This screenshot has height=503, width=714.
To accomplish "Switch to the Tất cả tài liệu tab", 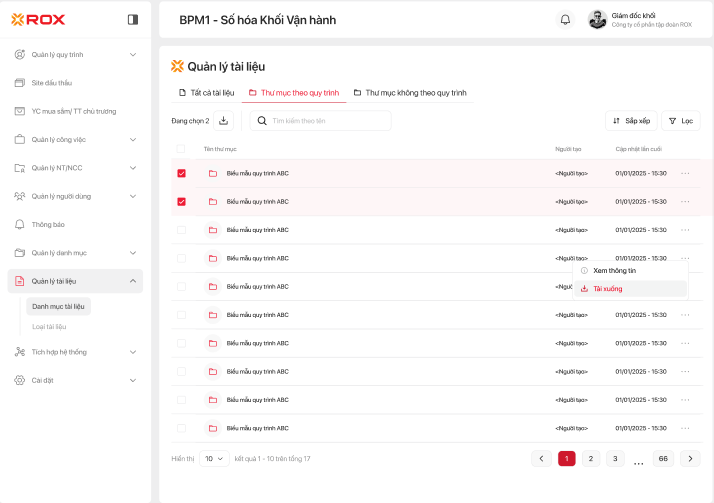I will (206, 92).
